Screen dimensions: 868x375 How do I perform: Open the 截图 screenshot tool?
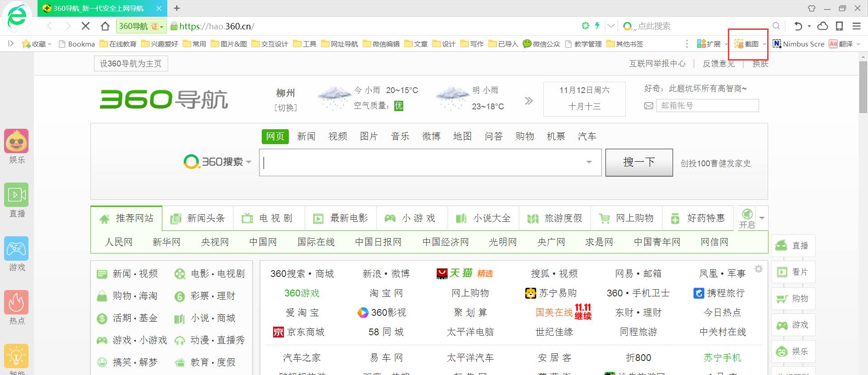pyautogui.click(x=747, y=44)
